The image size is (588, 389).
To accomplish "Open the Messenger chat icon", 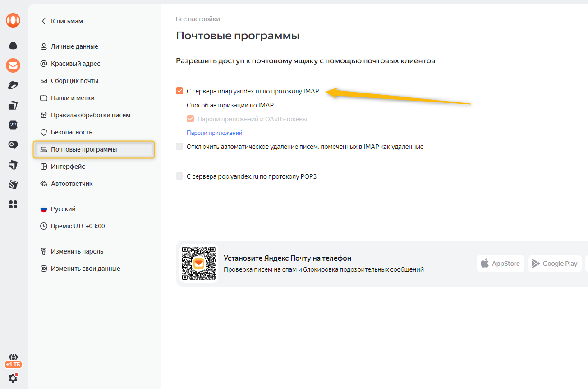I will tap(13, 144).
